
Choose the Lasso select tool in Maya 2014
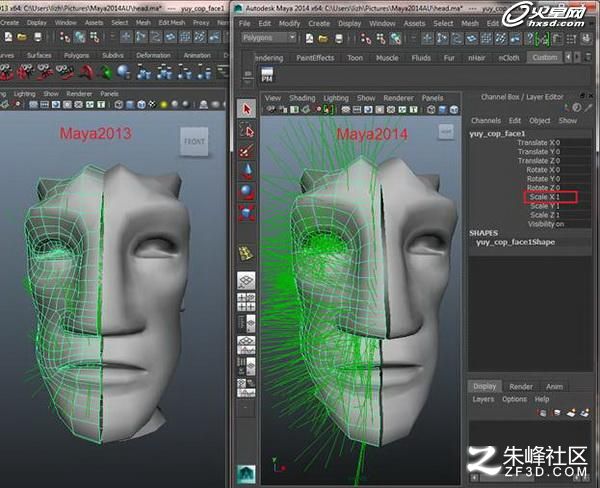246,130
